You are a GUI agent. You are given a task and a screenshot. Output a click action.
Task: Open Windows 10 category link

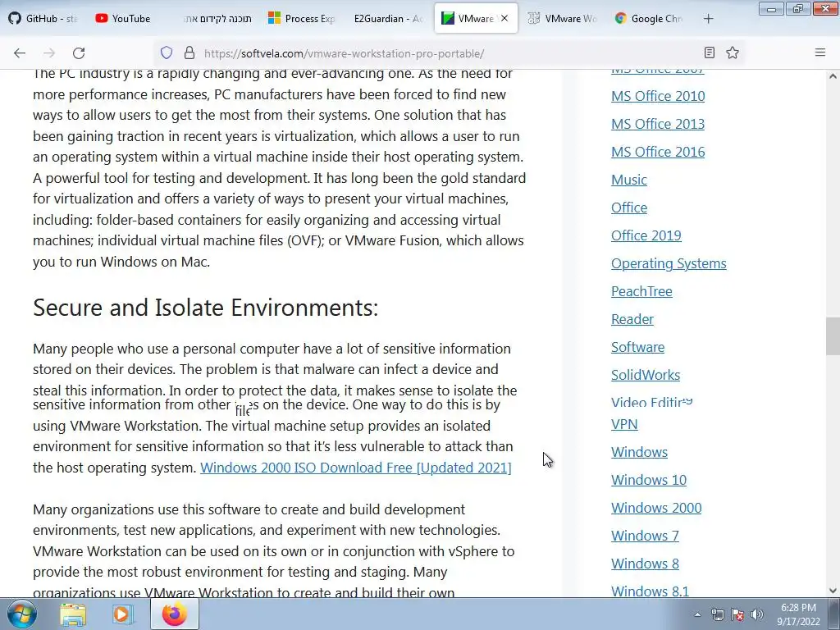[x=649, y=480]
